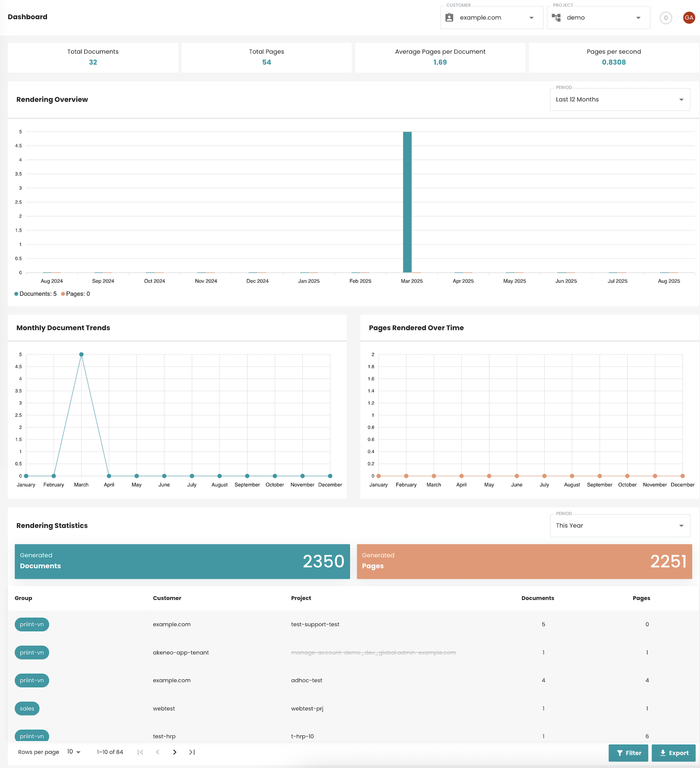
Task: Go to the next page of results
Action: pyautogui.click(x=175, y=752)
